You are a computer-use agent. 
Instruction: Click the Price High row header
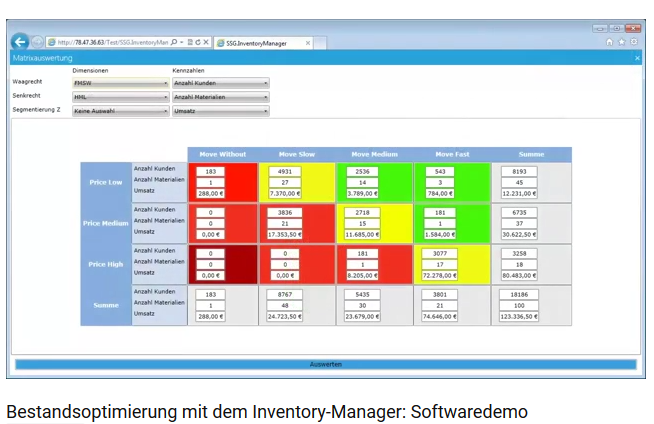click(x=106, y=264)
